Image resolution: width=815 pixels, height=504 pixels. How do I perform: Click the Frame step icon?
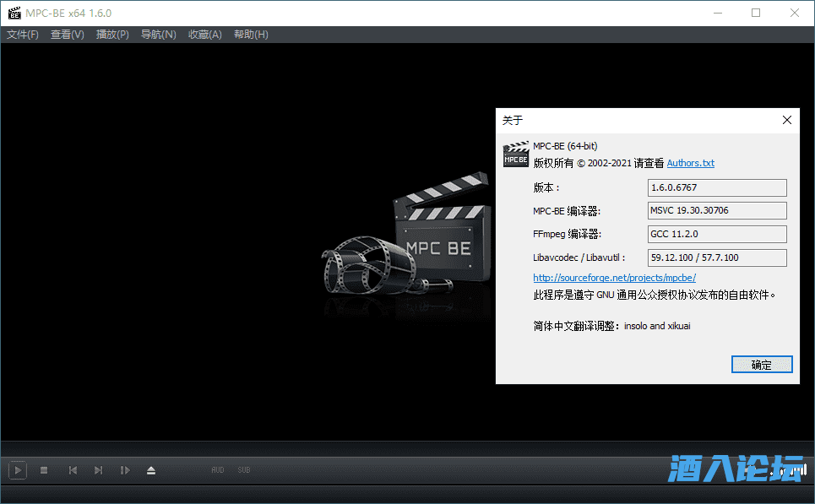[125, 470]
